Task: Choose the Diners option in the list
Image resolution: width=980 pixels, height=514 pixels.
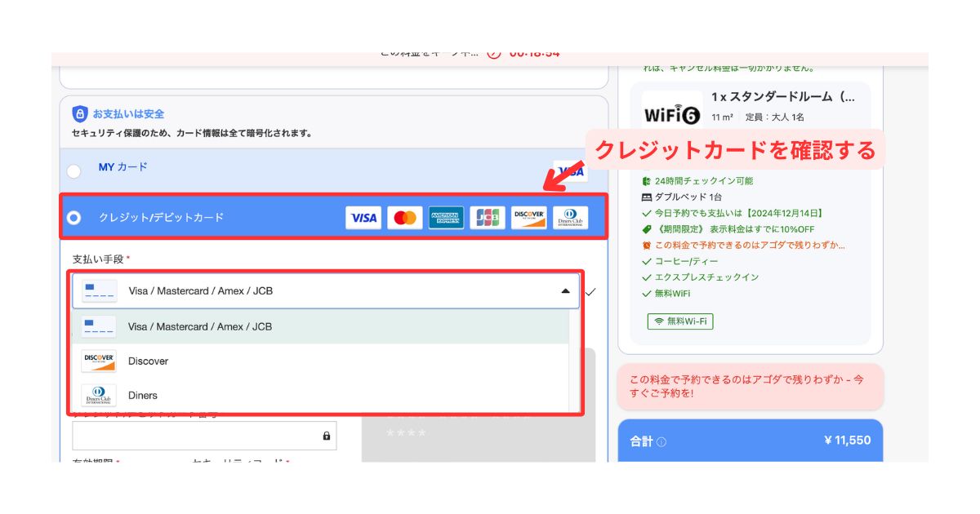Action: pos(320,395)
